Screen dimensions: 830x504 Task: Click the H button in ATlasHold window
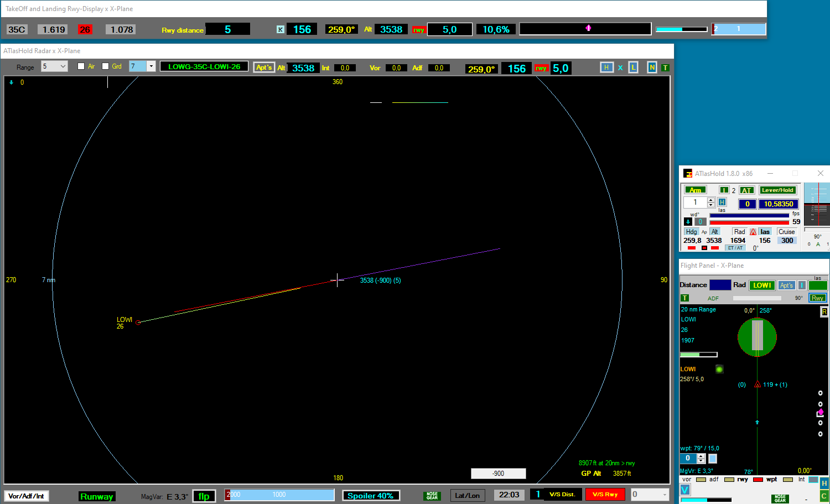(722, 202)
